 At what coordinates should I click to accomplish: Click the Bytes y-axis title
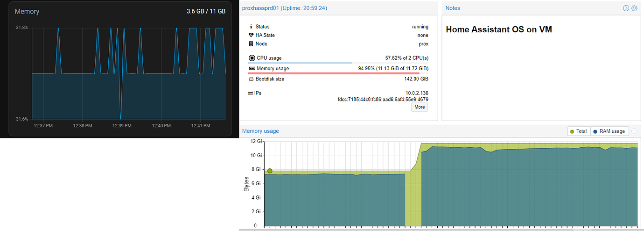click(x=246, y=183)
